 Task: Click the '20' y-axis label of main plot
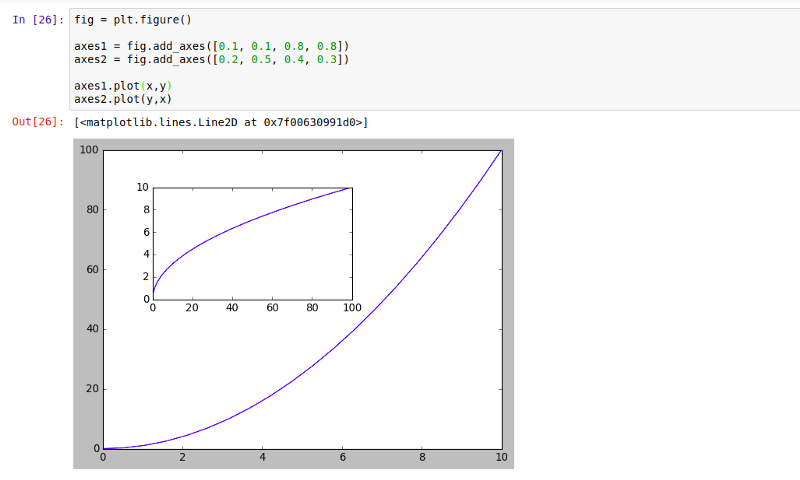click(x=92, y=389)
